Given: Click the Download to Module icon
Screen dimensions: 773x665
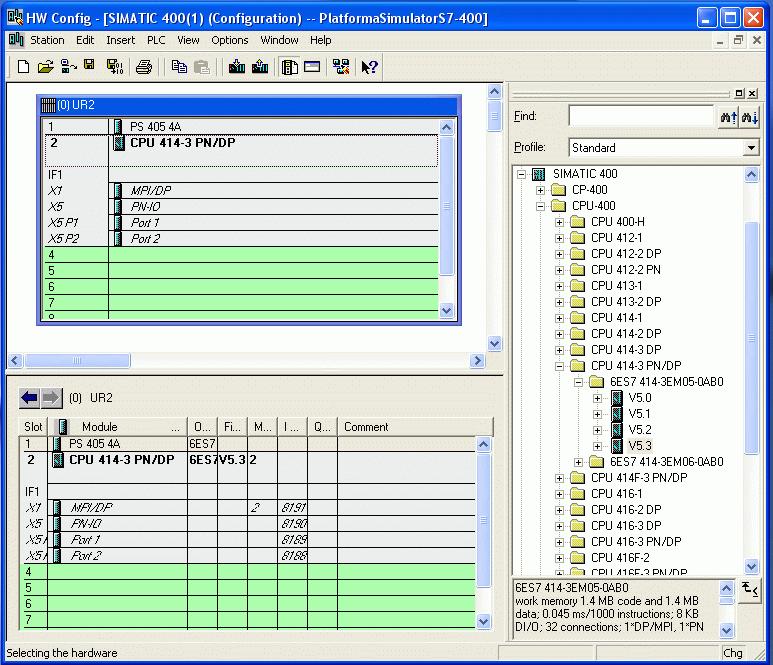Looking at the screenshot, I should [237, 67].
